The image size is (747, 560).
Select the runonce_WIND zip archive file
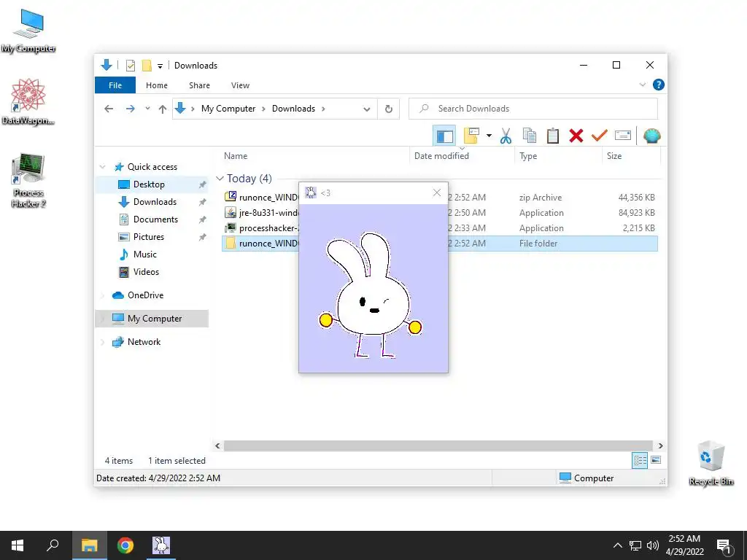(x=440, y=197)
